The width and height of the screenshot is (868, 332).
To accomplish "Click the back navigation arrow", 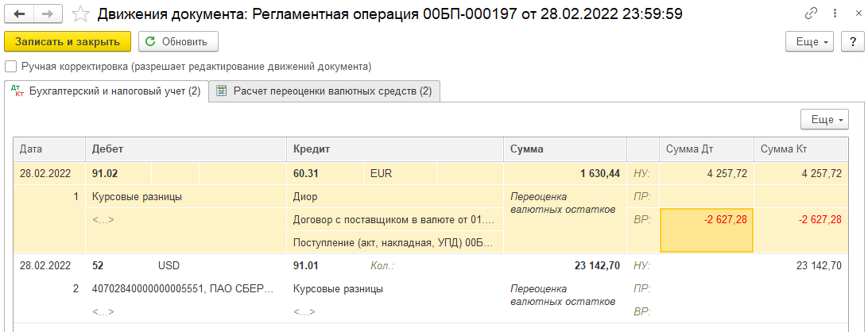I will click(20, 14).
